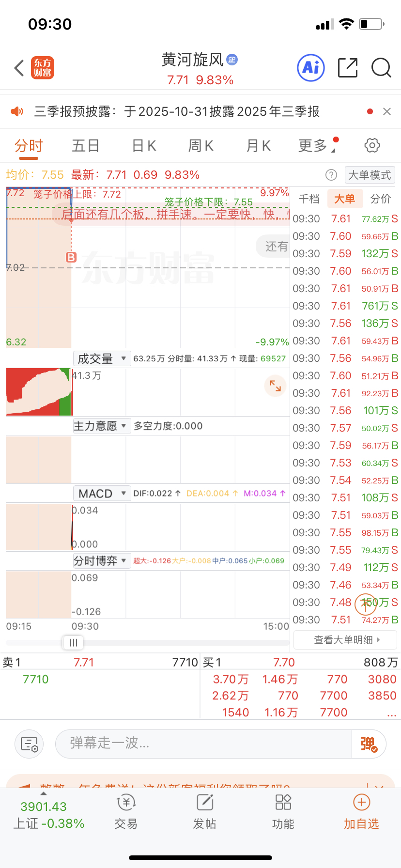This screenshot has width=401, height=868.
Task: Open the MACD indicator dropdown
Action: [x=102, y=494]
